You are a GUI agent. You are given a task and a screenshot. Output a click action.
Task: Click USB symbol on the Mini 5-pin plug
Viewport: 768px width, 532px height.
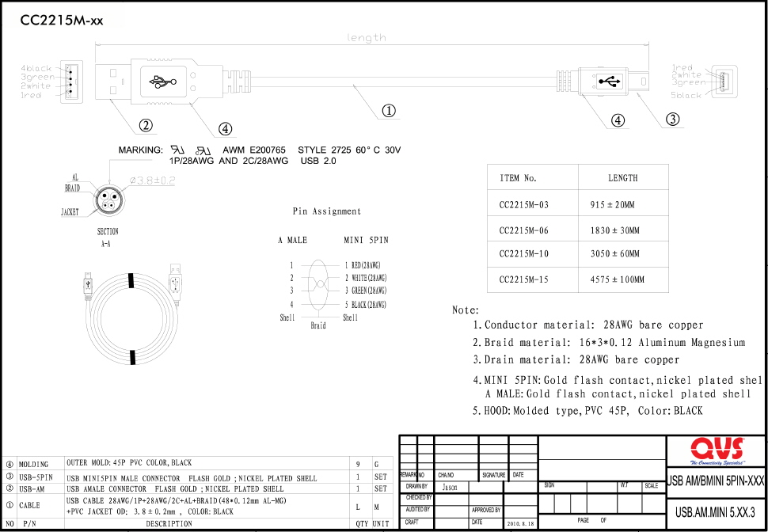610,81
